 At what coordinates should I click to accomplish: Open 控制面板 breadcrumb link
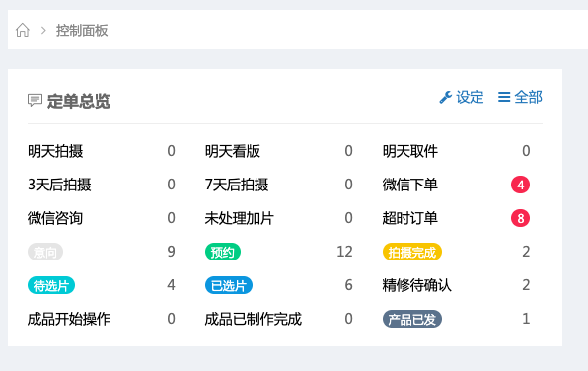[x=82, y=31]
